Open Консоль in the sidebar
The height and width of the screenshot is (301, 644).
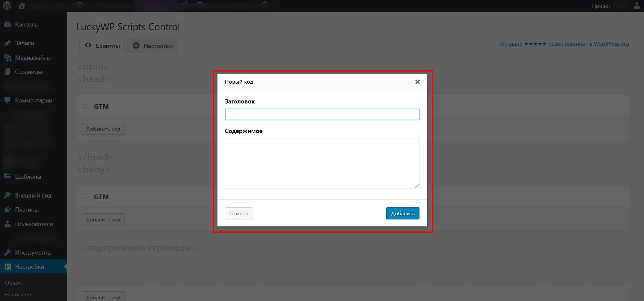pyautogui.click(x=26, y=25)
